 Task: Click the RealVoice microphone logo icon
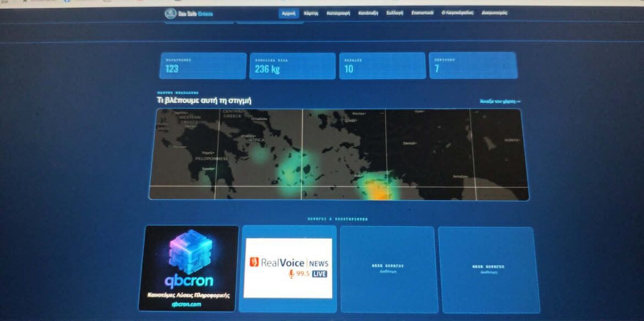254,262
